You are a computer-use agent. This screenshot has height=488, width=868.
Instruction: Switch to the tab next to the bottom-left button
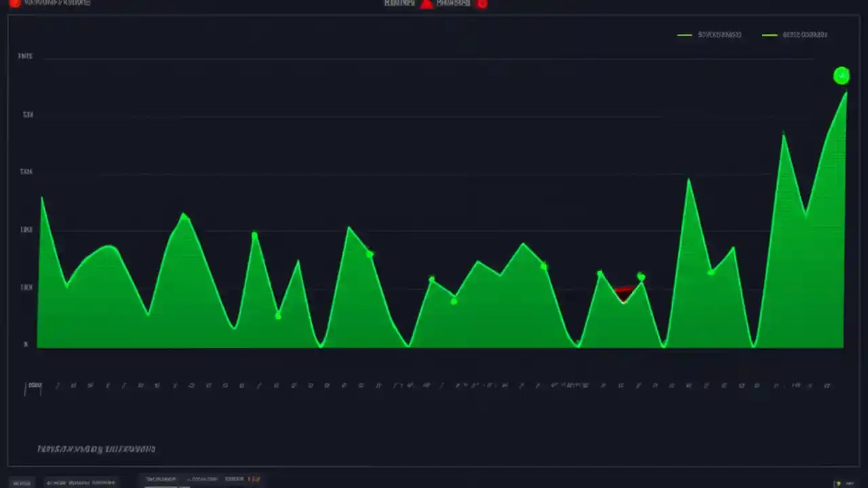(x=81, y=482)
